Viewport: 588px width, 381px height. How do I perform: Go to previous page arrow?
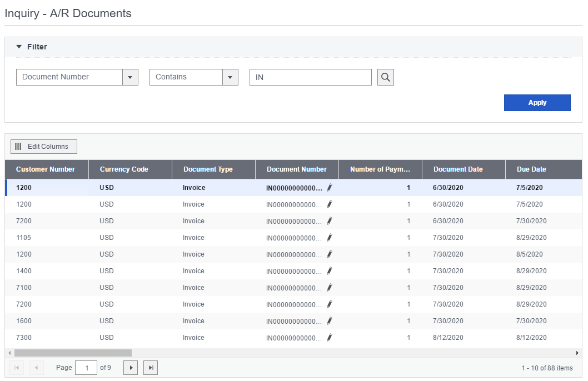coord(36,368)
